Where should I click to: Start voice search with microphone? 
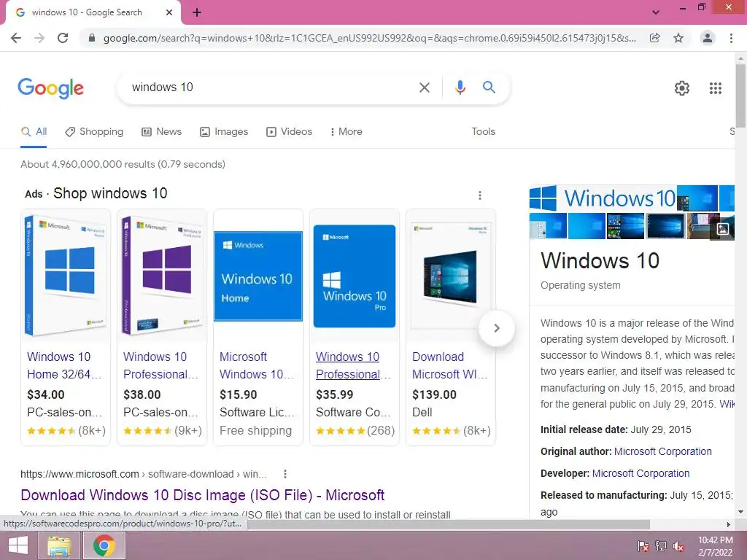[x=460, y=87]
